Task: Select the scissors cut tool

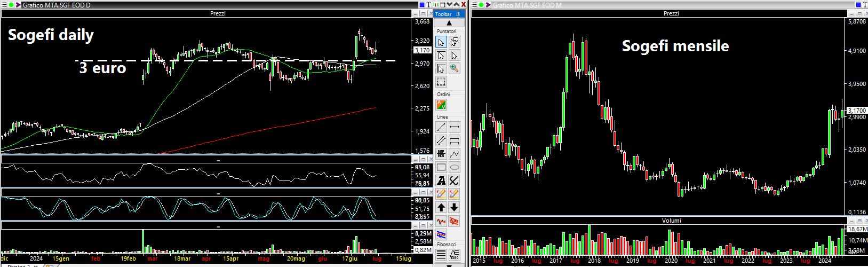Action: 455,181
